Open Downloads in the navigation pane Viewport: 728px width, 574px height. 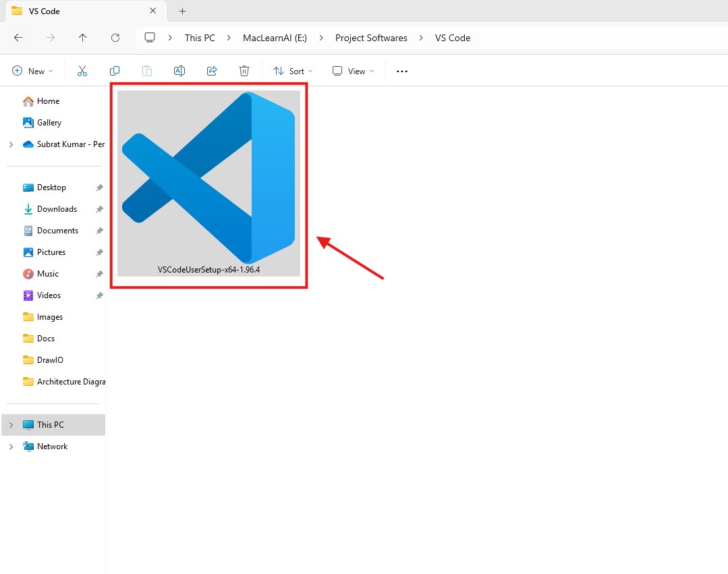pyautogui.click(x=57, y=209)
